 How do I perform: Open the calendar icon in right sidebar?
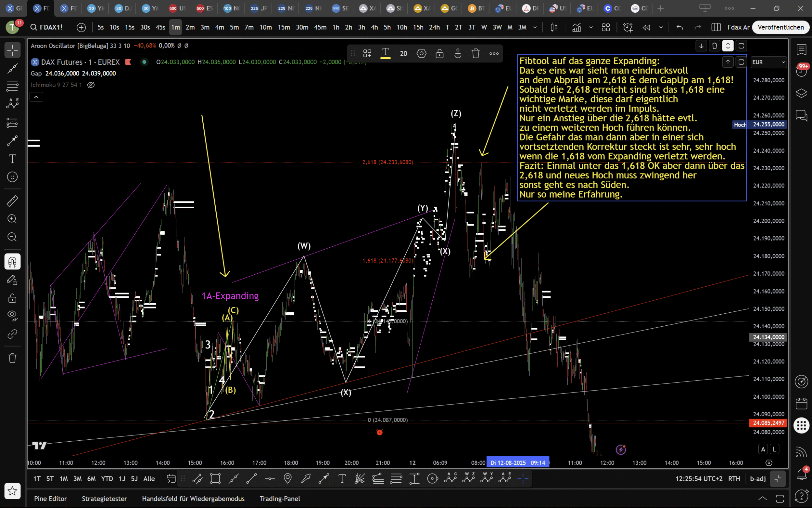click(x=802, y=403)
